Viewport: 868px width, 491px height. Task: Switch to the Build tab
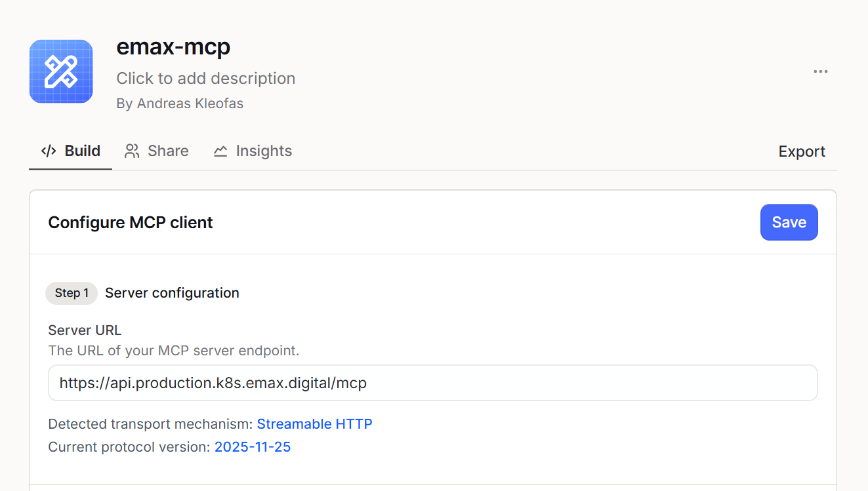71,151
